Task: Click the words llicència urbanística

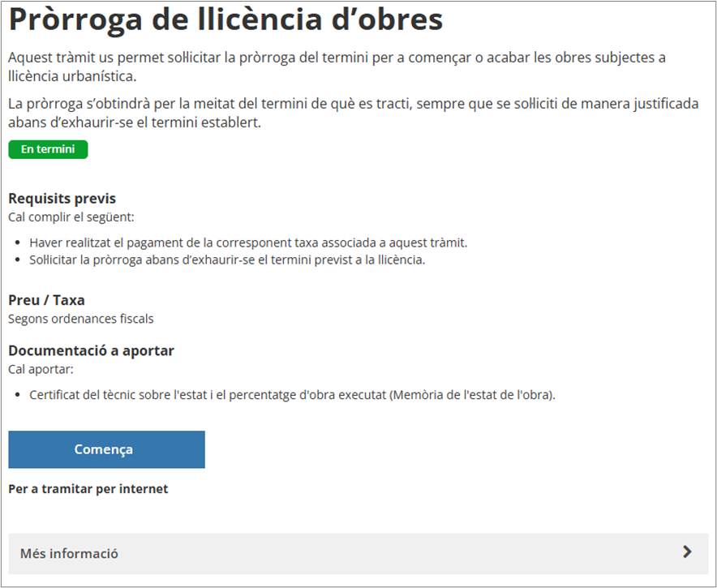Action: pyautogui.click(x=71, y=76)
